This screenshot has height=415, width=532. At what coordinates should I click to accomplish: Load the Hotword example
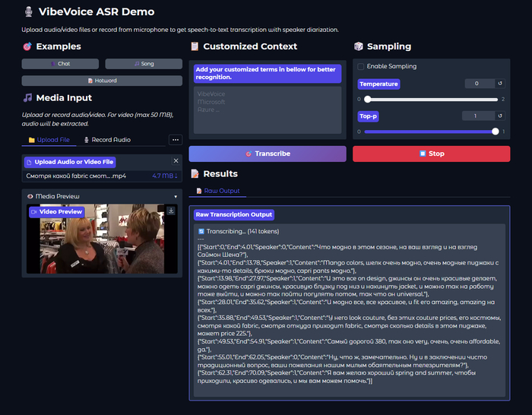pyautogui.click(x=102, y=81)
